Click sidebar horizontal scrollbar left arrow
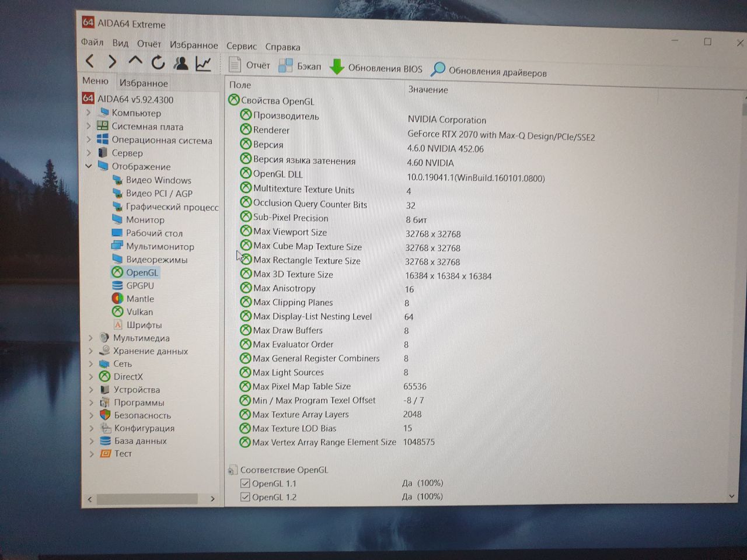Screen dimensions: 747x560 (89, 499)
